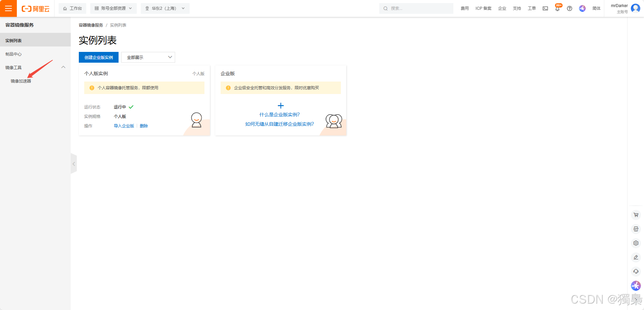Image resolution: width=644 pixels, height=310 pixels.
Task: Expand the 账号全部资源 resource dropdown
Action: (x=113, y=8)
